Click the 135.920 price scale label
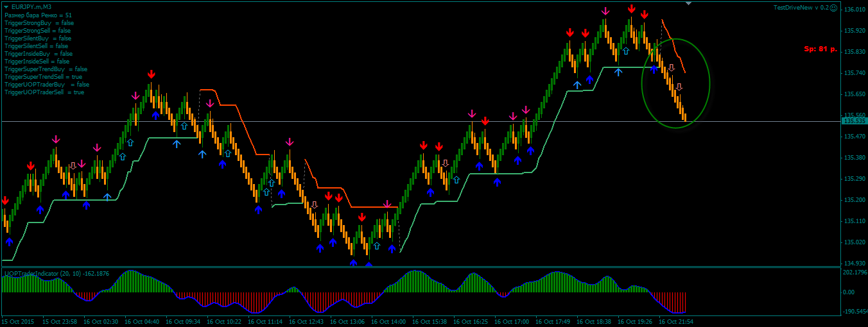 pyautogui.click(x=855, y=31)
